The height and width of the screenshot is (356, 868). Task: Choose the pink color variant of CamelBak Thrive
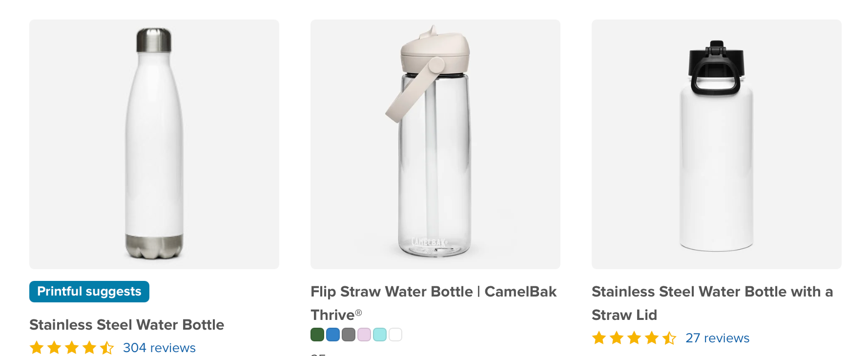(x=364, y=335)
